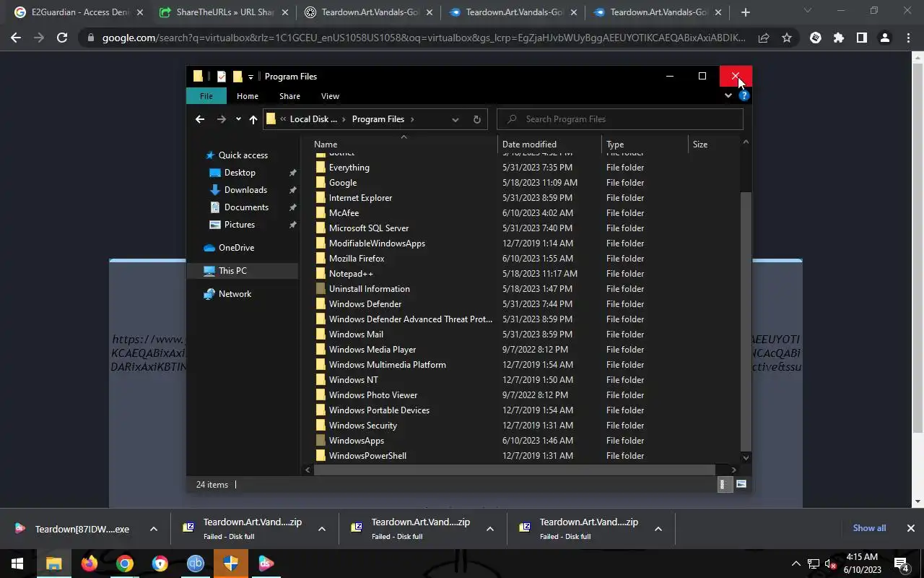Click Program Files in the address breadcrumb
The width and height of the screenshot is (924, 578).
tap(378, 119)
